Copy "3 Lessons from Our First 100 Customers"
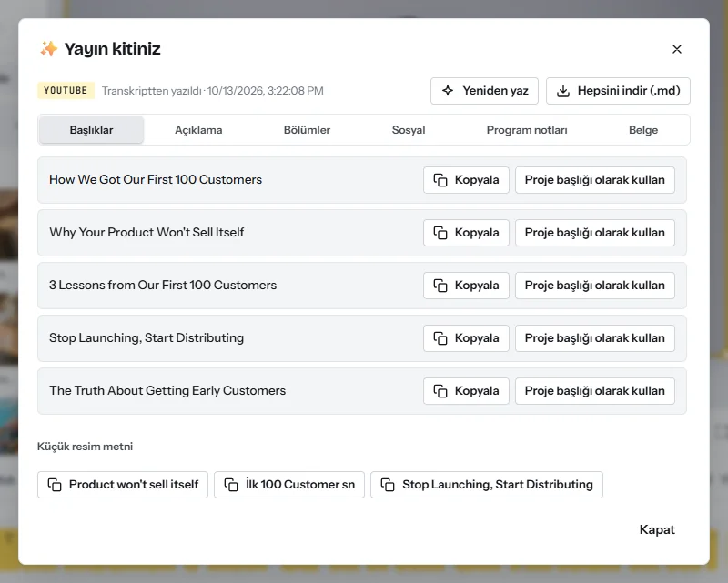 (466, 286)
